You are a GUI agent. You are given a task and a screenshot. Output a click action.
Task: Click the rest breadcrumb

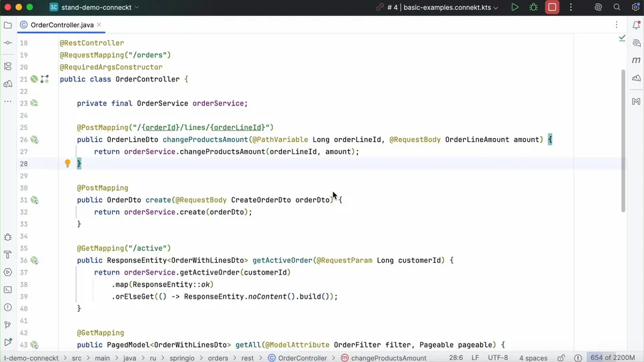247,358
